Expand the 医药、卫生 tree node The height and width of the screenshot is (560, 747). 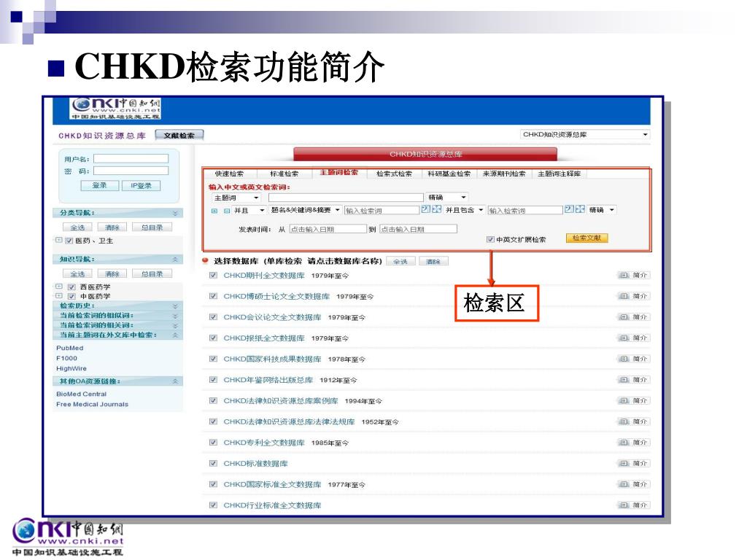pos(58,241)
